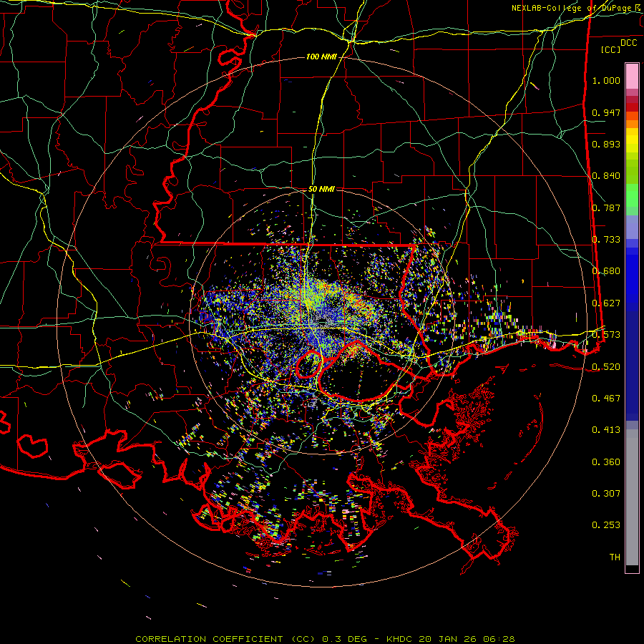The height and width of the screenshot is (644, 644).
Task: Click the "0.733" scale value
Action: 606,240
